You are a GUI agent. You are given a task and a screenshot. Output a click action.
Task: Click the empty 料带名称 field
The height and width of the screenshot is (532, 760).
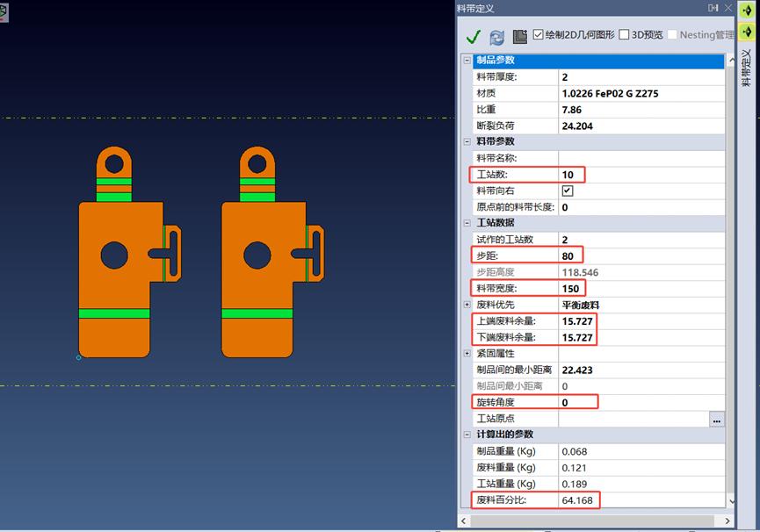click(641, 158)
